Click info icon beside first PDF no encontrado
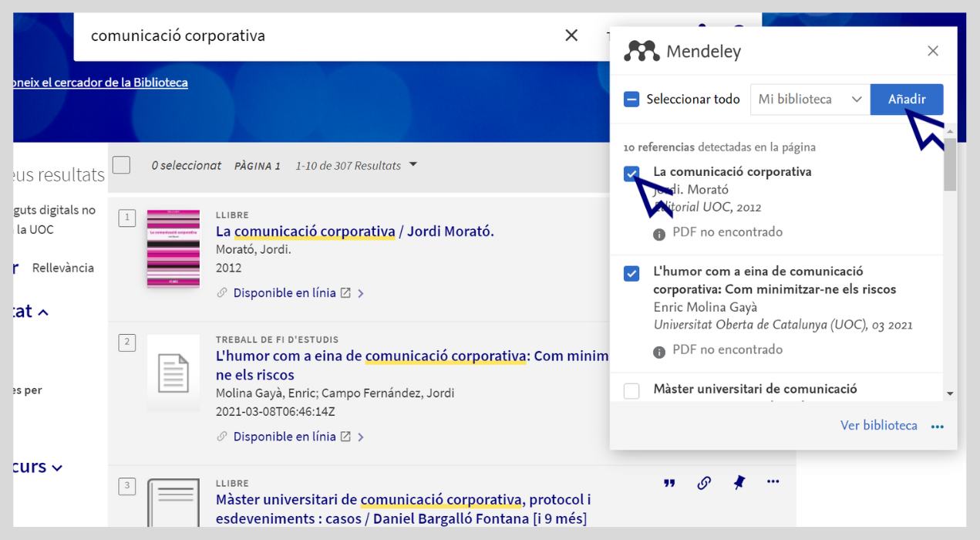 click(x=659, y=234)
